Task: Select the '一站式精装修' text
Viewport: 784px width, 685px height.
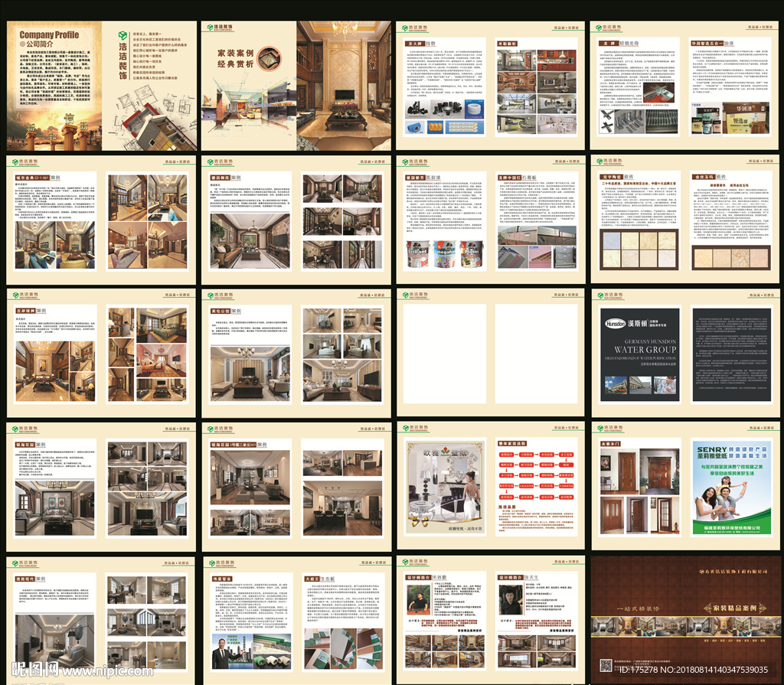Action: 638,608
